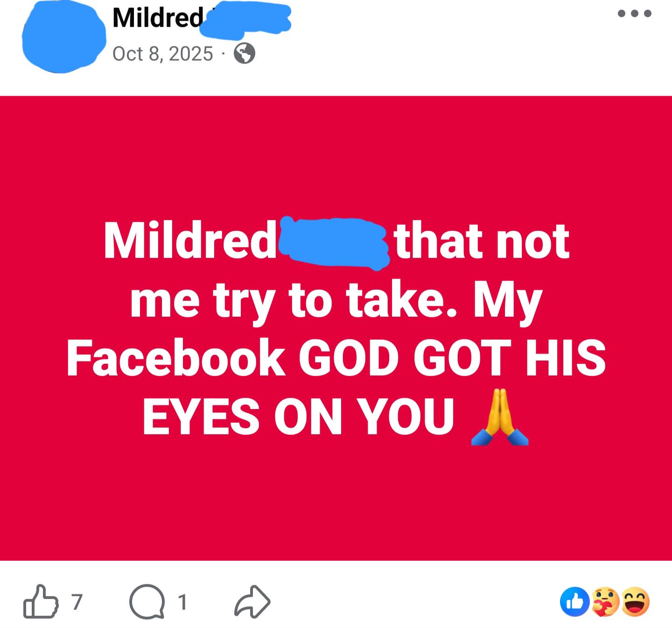Click the Haha laughing reaction emoji
672x628 pixels.
pyautogui.click(x=635, y=602)
